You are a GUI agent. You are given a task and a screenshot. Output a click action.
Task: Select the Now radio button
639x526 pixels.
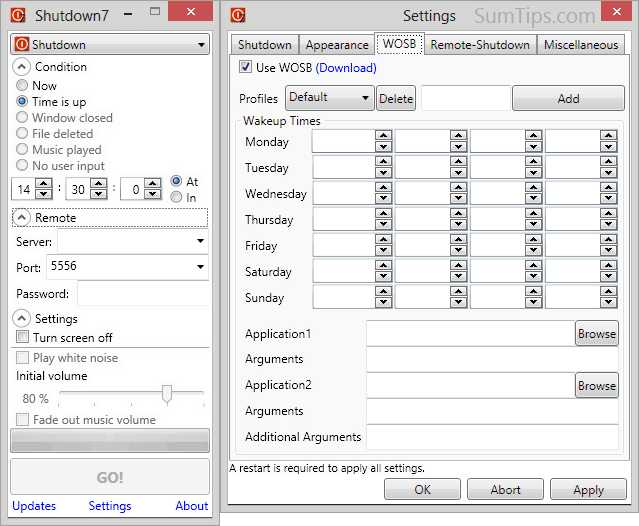22,86
